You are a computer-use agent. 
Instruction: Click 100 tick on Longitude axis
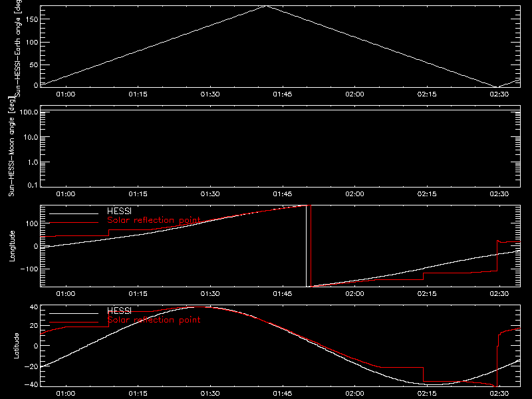[31, 223]
